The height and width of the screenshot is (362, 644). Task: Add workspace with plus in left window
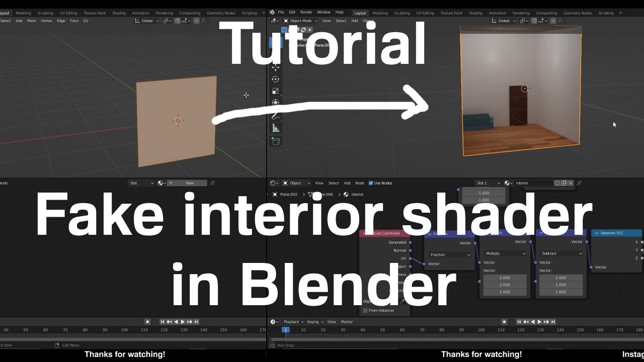click(x=263, y=13)
